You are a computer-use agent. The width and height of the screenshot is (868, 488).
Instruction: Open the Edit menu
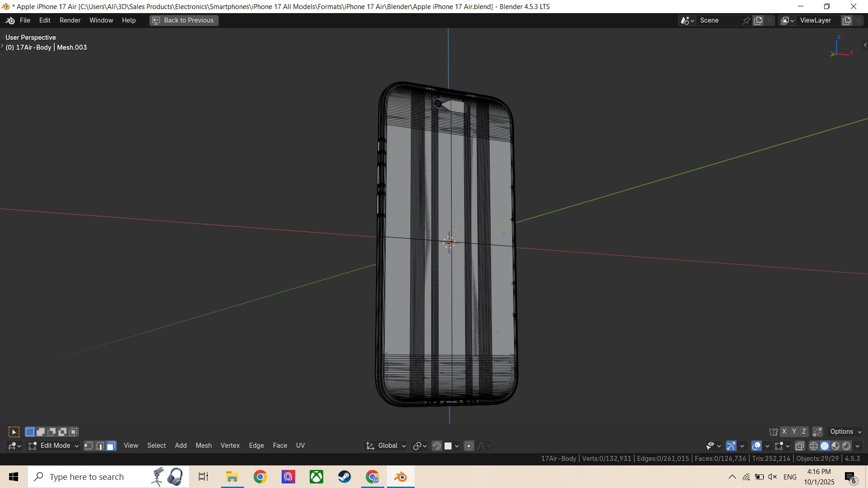click(45, 20)
